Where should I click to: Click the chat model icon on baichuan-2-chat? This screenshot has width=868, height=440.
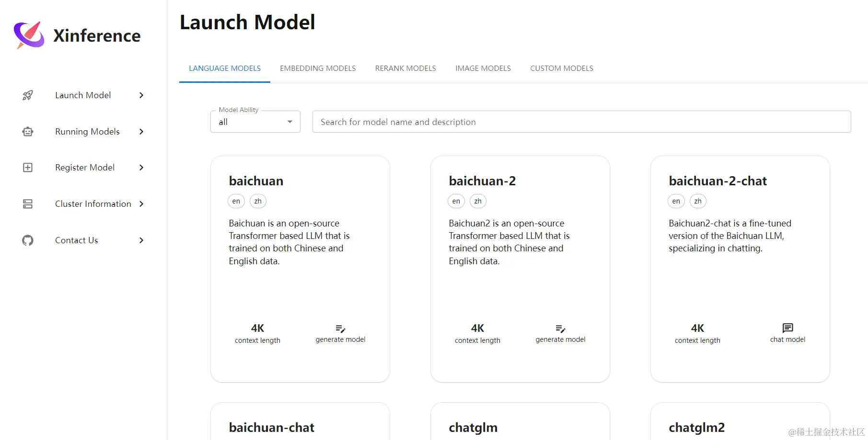787,328
